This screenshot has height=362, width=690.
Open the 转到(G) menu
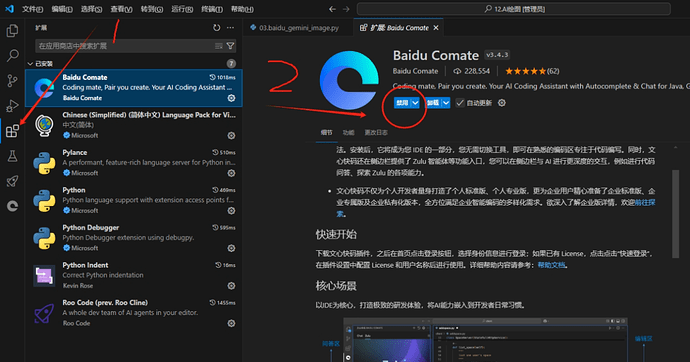[x=152, y=9]
